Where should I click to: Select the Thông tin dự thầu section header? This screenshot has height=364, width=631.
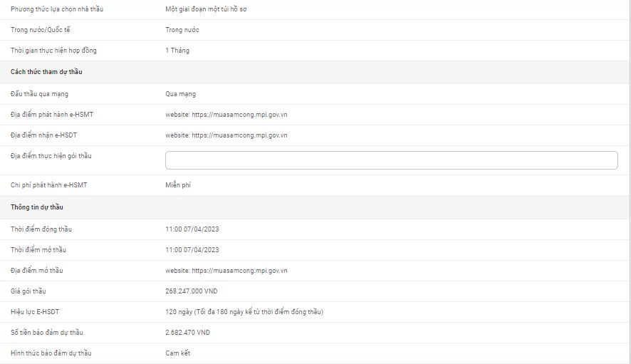[37, 207]
